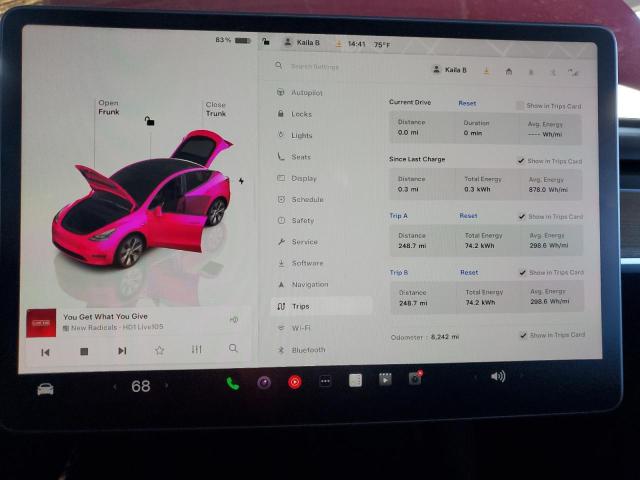
Task: Enable Current Drive Show in Trips Card
Action: click(520, 105)
